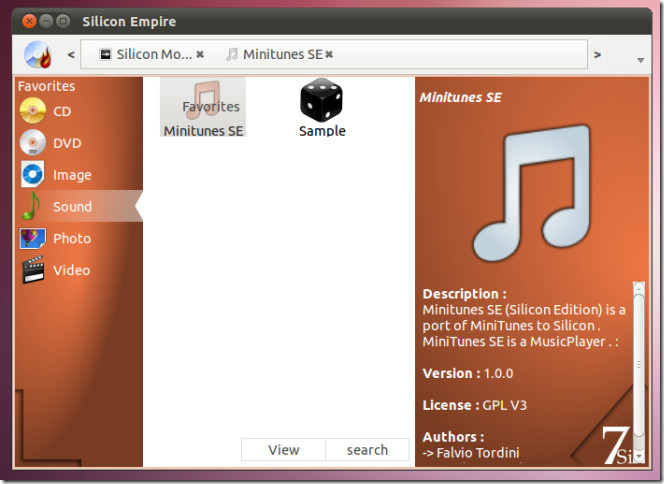The height and width of the screenshot is (484, 664).
Task: Click the scrollbar up arrow in details panel
Action: coord(639,287)
